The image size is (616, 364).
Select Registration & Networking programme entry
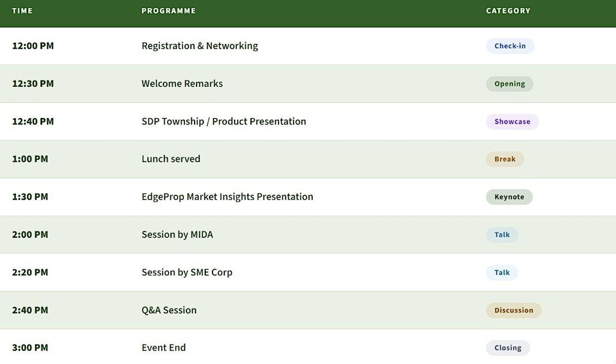[x=200, y=46]
